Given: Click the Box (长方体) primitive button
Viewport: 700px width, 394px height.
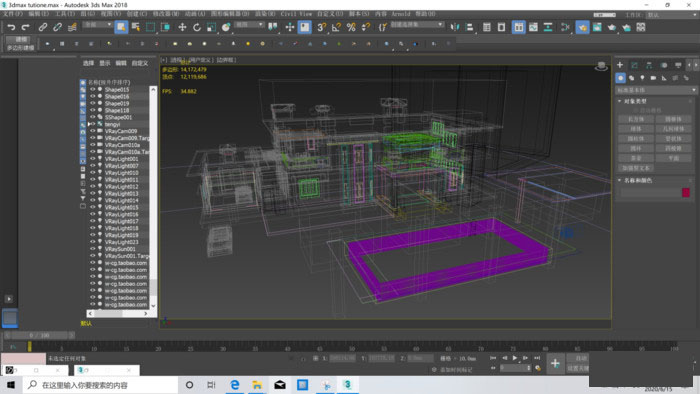Looking at the screenshot, I should [636, 119].
